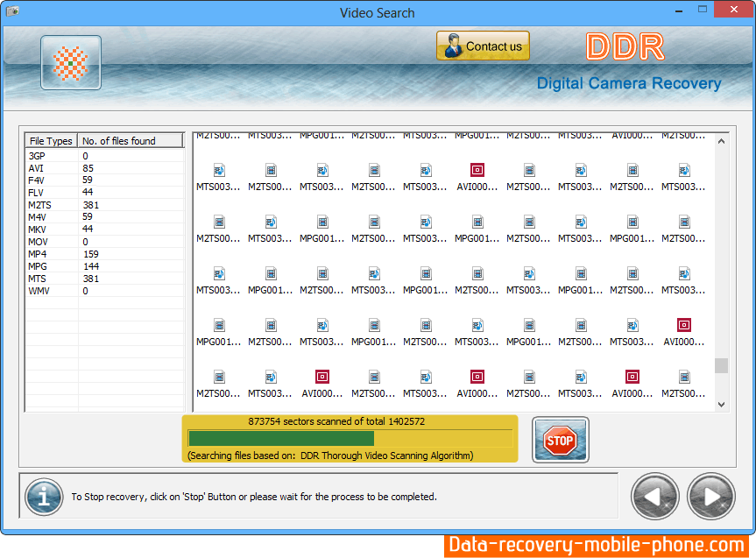Select AVI000 file ending the row starting MPG001
This screenshot has width=756, height=558.
pos(683,332)
